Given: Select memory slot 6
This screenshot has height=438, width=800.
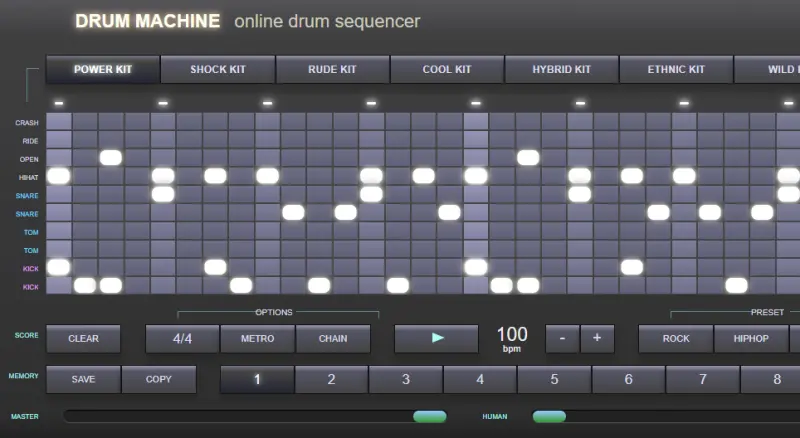Looking at the screenshot, I should pos(629,379).
